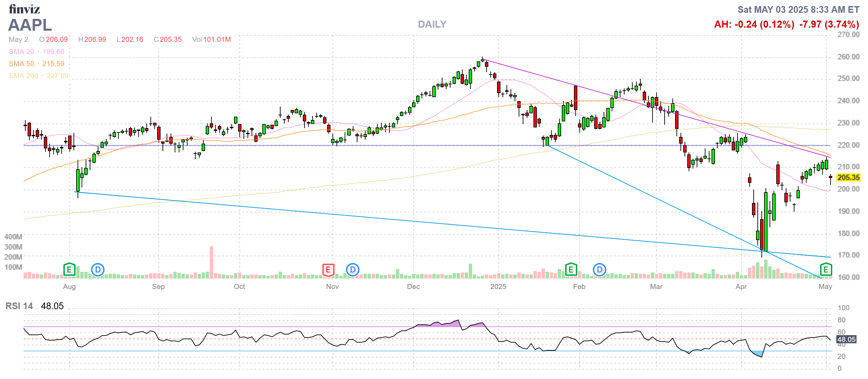Click the after-hours AH change text
This screenshot has width=868, height=379.
[754, 24]
